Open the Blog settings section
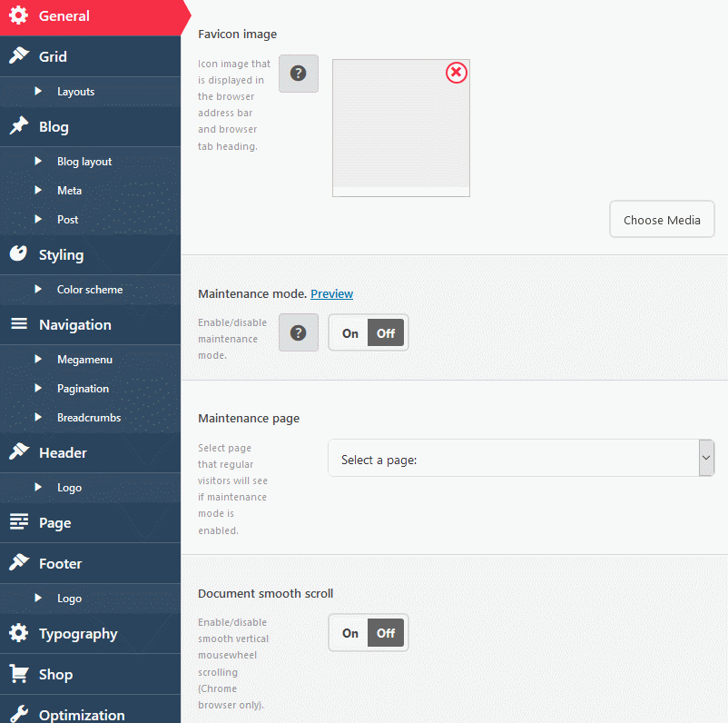The height and width of the screenshot is (723, 728). [91, 126]
